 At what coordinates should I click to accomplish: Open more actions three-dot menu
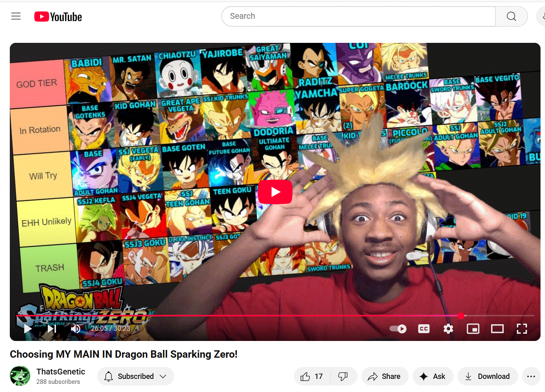[x=531, y=376]
